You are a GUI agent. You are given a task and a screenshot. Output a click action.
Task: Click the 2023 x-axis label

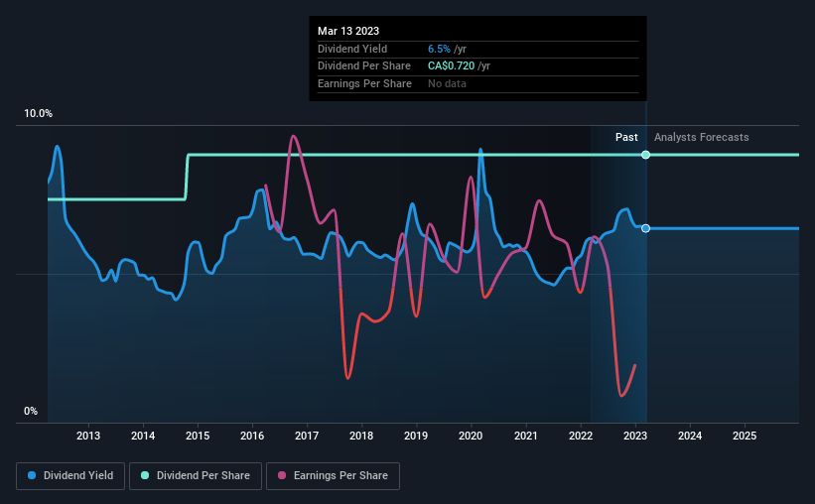635,436
